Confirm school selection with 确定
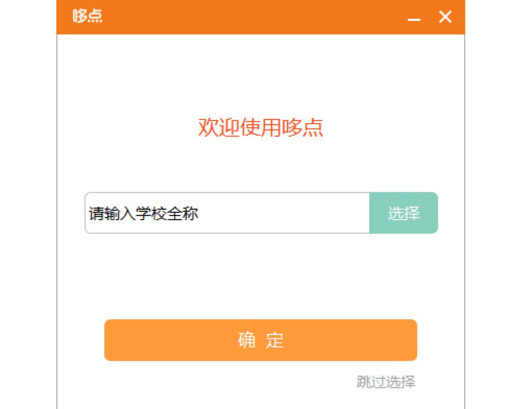Viewport: 532px width, 409px height. (x=260, y=340)
